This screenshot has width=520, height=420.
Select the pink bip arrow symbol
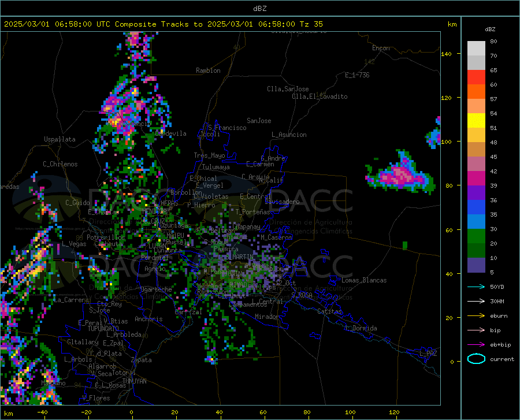(476, 330)
